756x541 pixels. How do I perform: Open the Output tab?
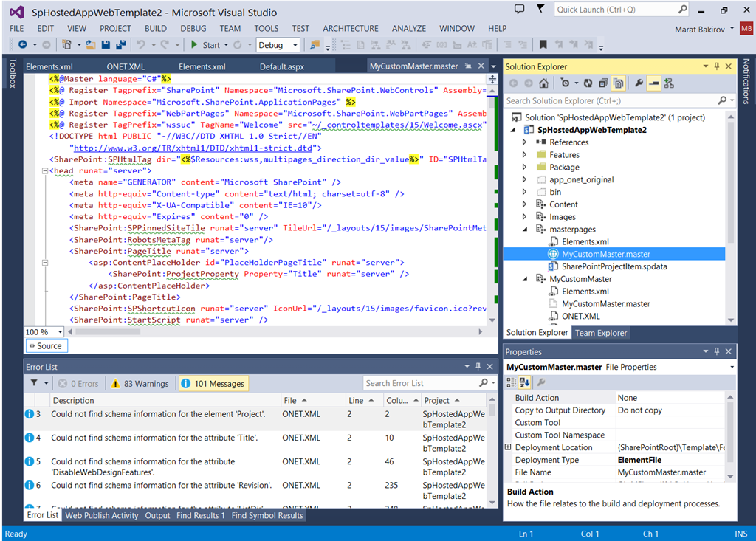[158, 515]
